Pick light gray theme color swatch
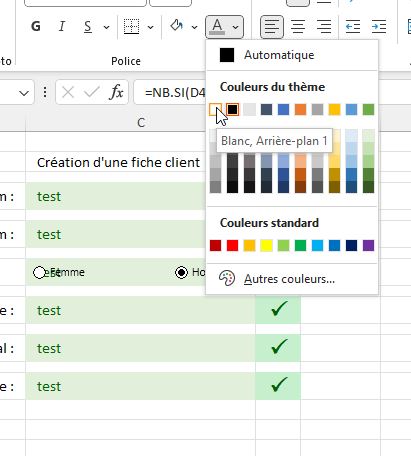Image resolution: width=411 pixels, height=456 pixels. [249, 109]
